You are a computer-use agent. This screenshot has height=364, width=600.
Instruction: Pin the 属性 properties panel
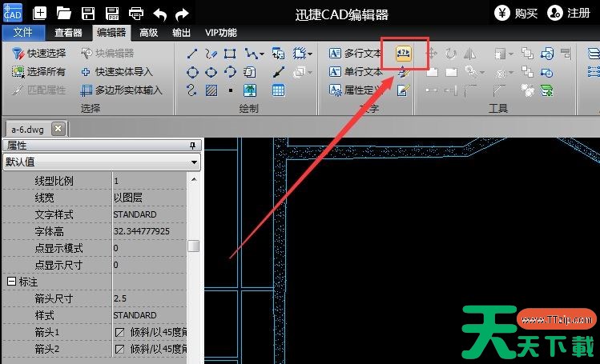[192, 146]
